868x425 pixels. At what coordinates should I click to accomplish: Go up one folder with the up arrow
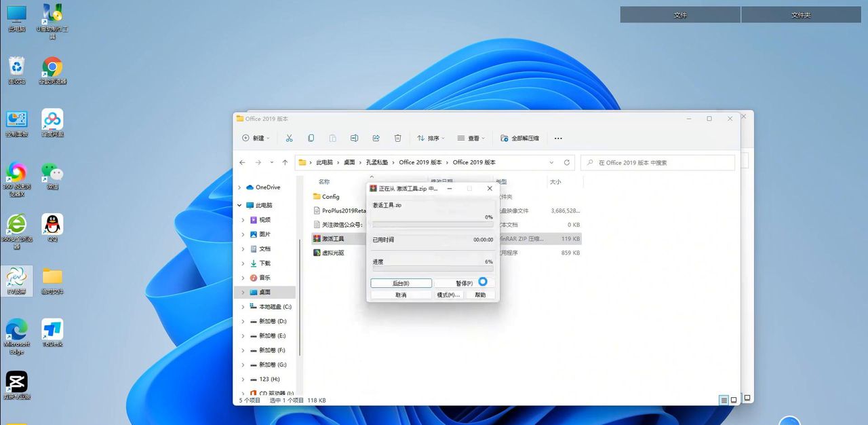tap(285, 163)
